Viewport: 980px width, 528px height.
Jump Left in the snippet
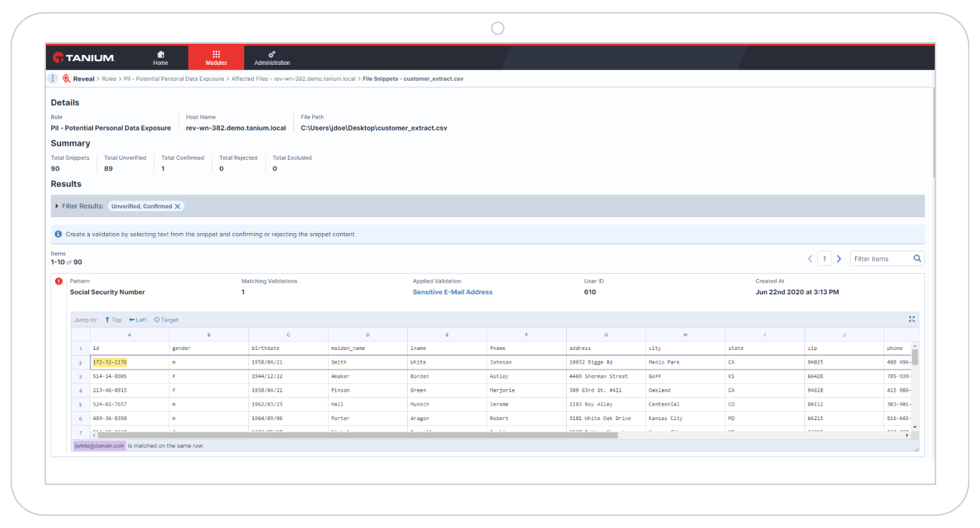pos(138,320)
